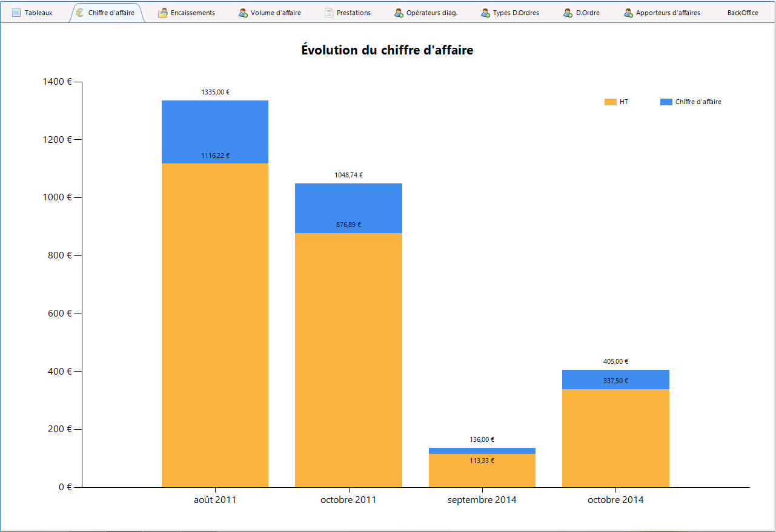Click the euro icon on Chiffre d'affaire tab
The height and width of the screenshot is (532, 776).
coord(81,13)
